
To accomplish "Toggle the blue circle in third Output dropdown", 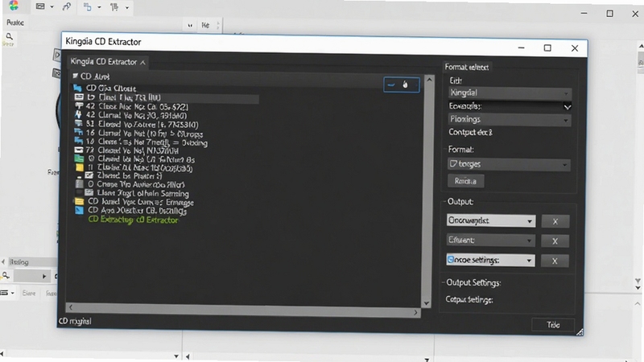I will pos(451,260).
